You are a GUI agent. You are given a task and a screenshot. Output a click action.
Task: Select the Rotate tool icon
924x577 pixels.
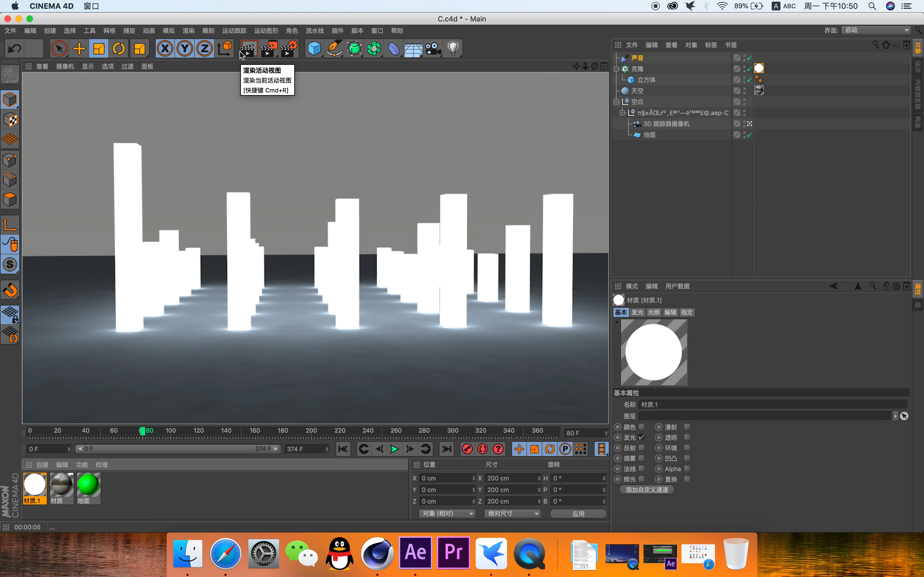(x=119, y=48)
